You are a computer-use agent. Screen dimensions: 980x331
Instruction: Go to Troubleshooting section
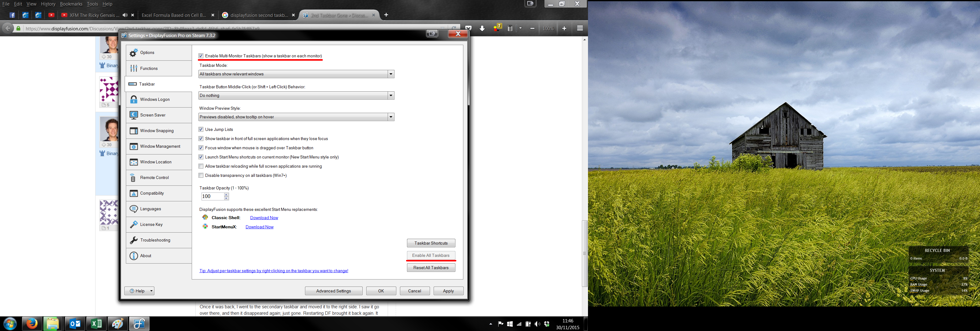click(155, 240)
